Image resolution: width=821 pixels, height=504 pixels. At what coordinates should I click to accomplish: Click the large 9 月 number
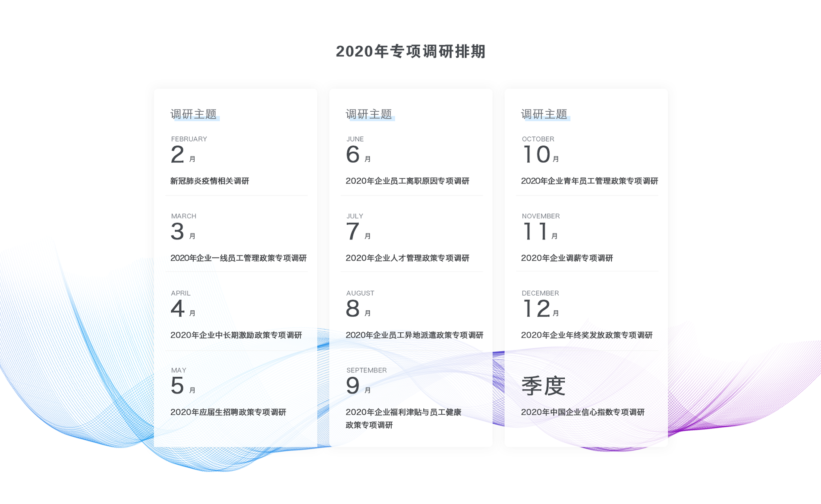tap(359, 386)
